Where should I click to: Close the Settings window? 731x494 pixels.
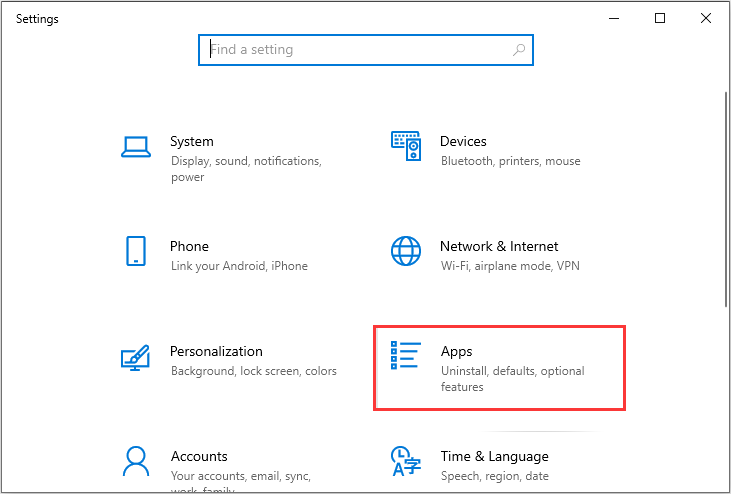(705, 18)
